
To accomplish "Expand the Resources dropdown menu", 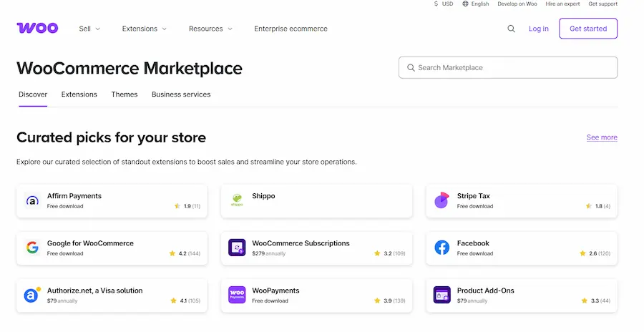I will click(210, 29).
